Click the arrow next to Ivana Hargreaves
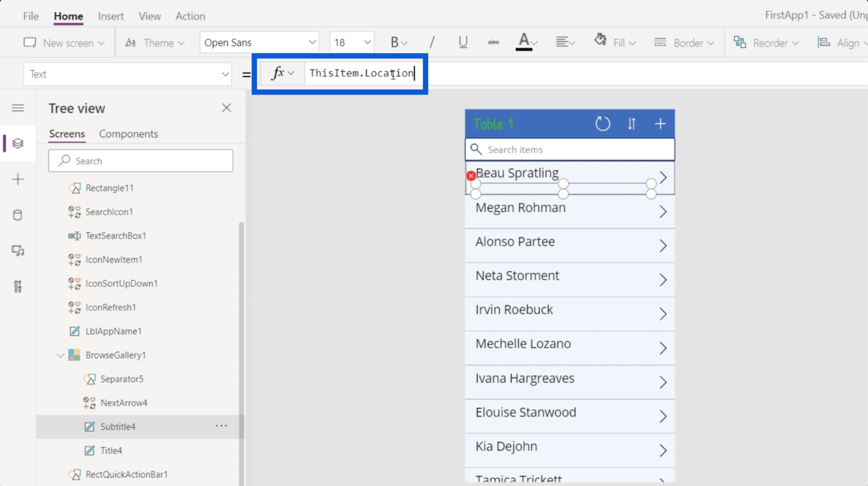 [x=663, y=382]
